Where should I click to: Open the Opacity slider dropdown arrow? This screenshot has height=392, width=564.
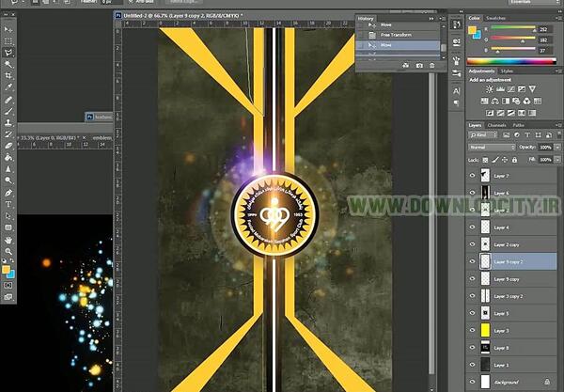tap(557, 147)
